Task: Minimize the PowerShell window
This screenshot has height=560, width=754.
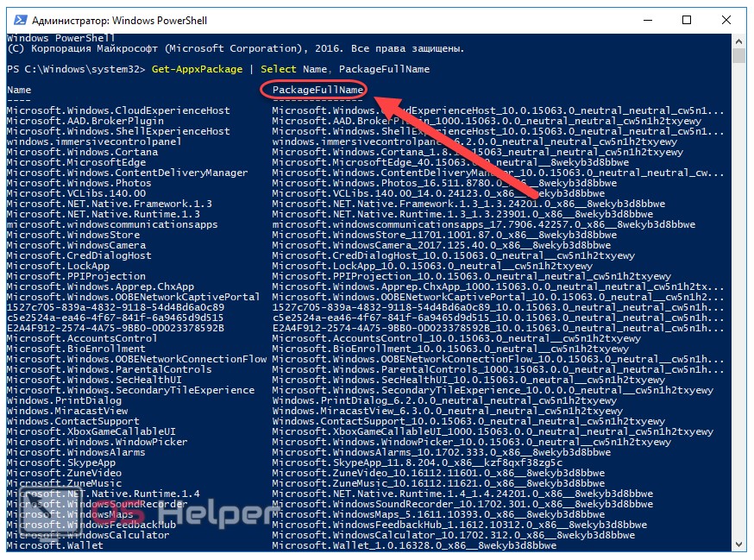Action: click(648, 20)
